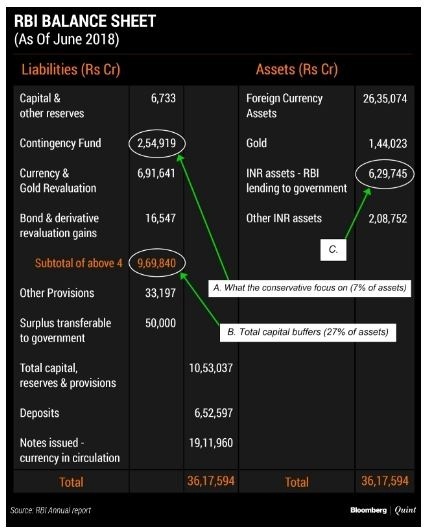This screenshot has height=529, width=424.
Task: Click the 'Subtotal of above 4' label
Action: click(79, 263)
